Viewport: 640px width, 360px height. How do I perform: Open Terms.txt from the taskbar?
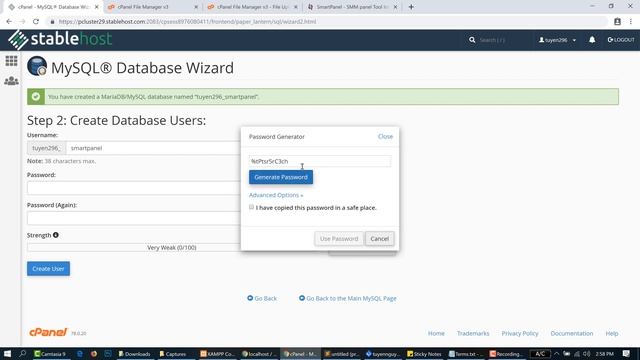coord(465,354)
